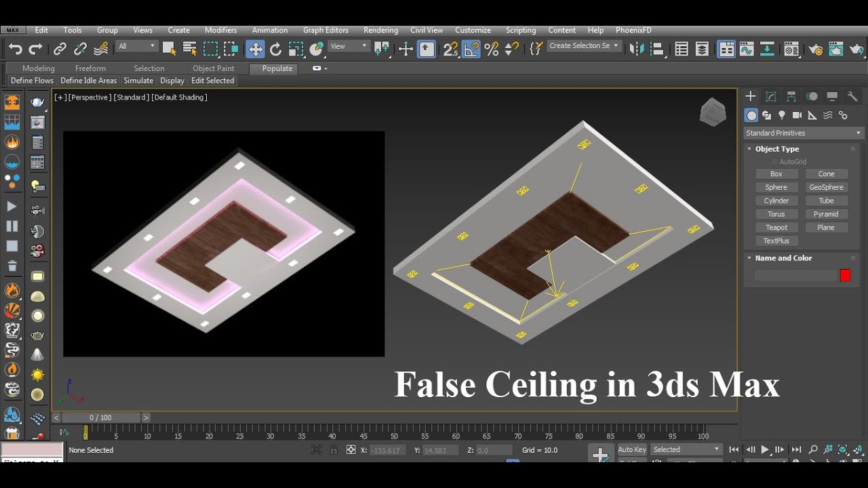Open the Graph Editors menu
This screenshot has width=868, height=488.
(x=325, y=30)
